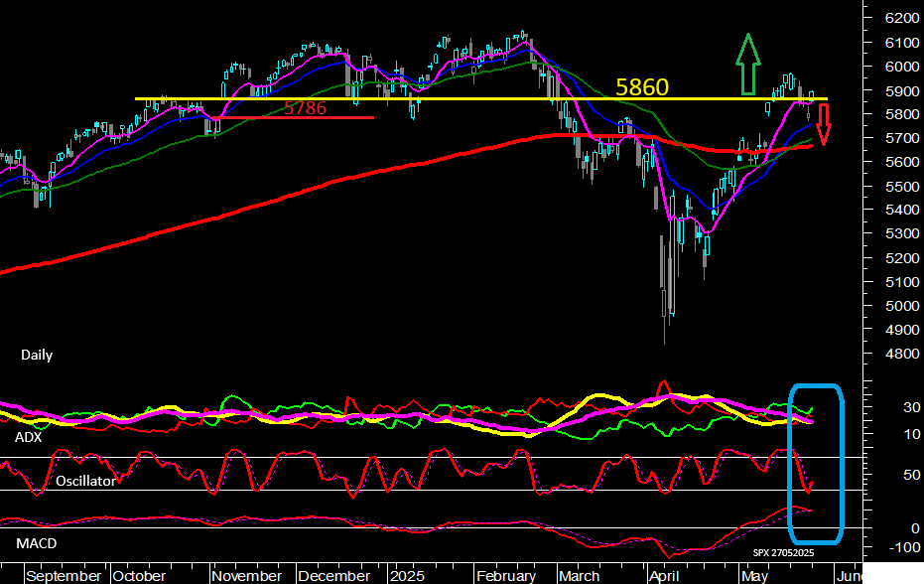The image size is (924, 584).
Task: Select the MACD zero level label
Action: (x=915, y=528)
